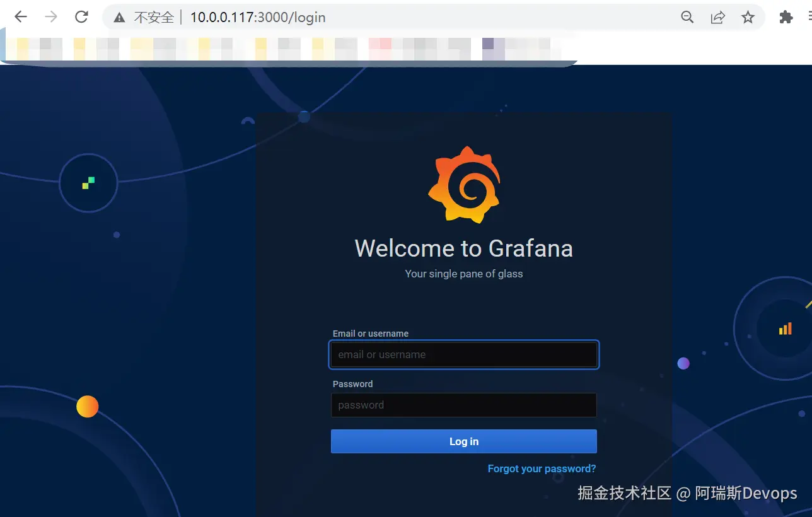The image size is (812, 517).
Task: Reload the page with the refresh icon
Action: point(81,17)
